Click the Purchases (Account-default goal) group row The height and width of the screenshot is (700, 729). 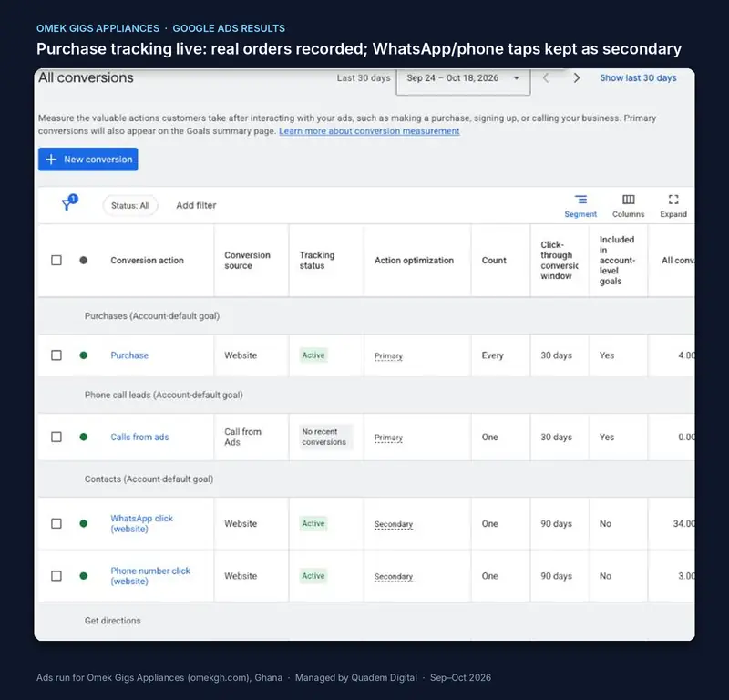pyautogui.click(x=366, y=315)
